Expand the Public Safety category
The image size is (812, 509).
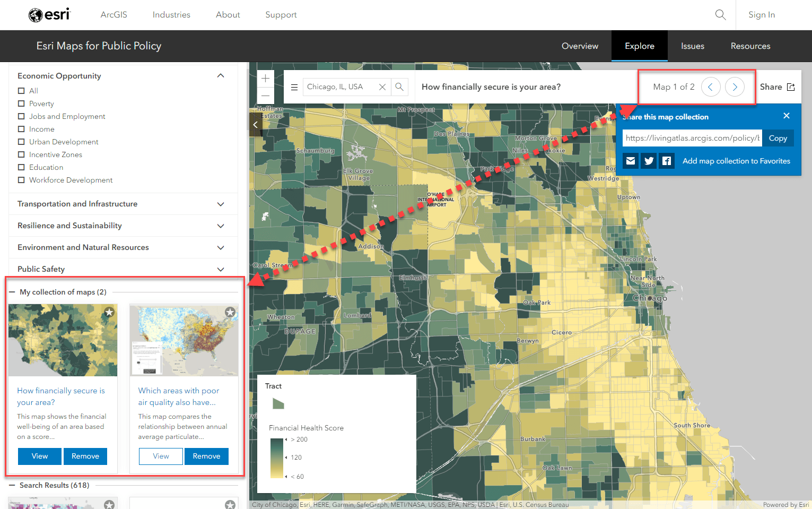221,269
